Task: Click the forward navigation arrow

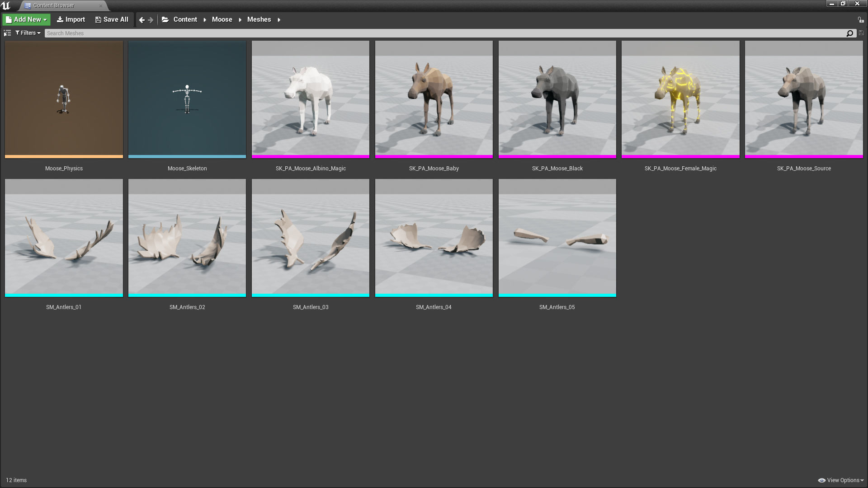Action: point(151,20)
